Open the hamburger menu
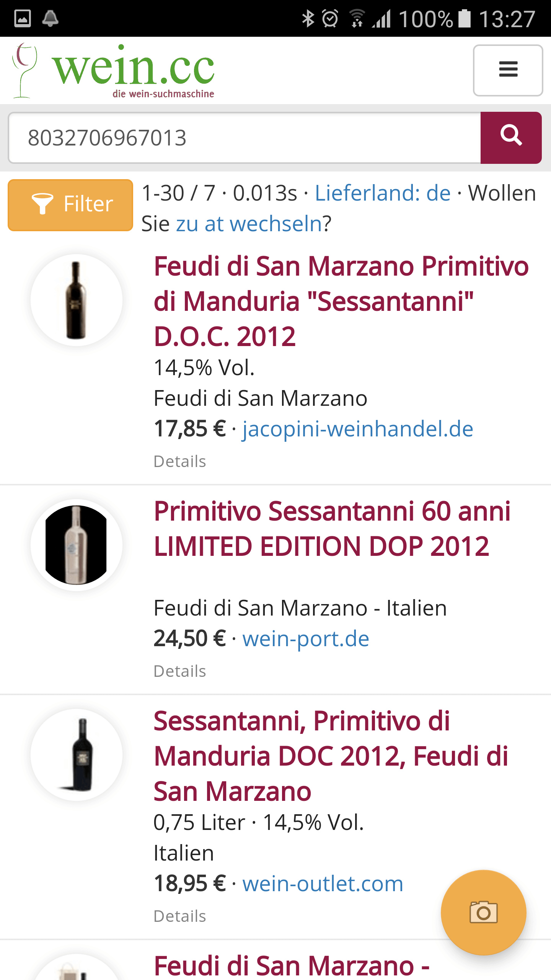 coord(508,70)
